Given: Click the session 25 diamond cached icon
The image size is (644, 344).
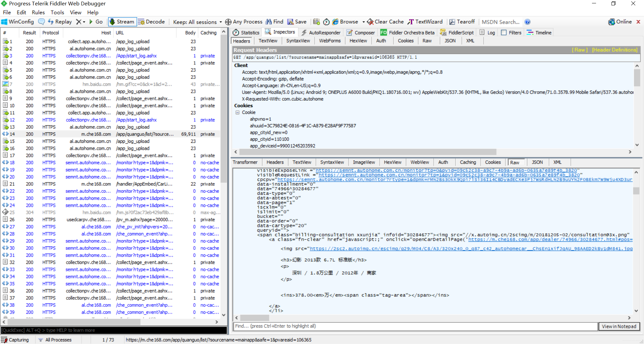Looking at the screenshot, I should click(5, 213).
